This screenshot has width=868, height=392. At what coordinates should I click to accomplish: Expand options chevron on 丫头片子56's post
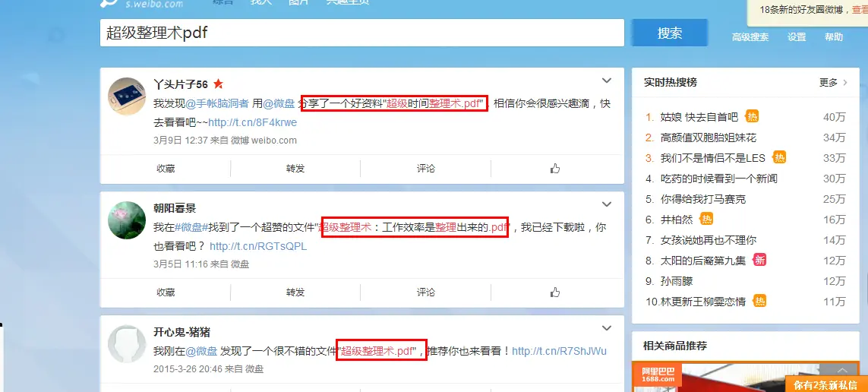(607, 81)
